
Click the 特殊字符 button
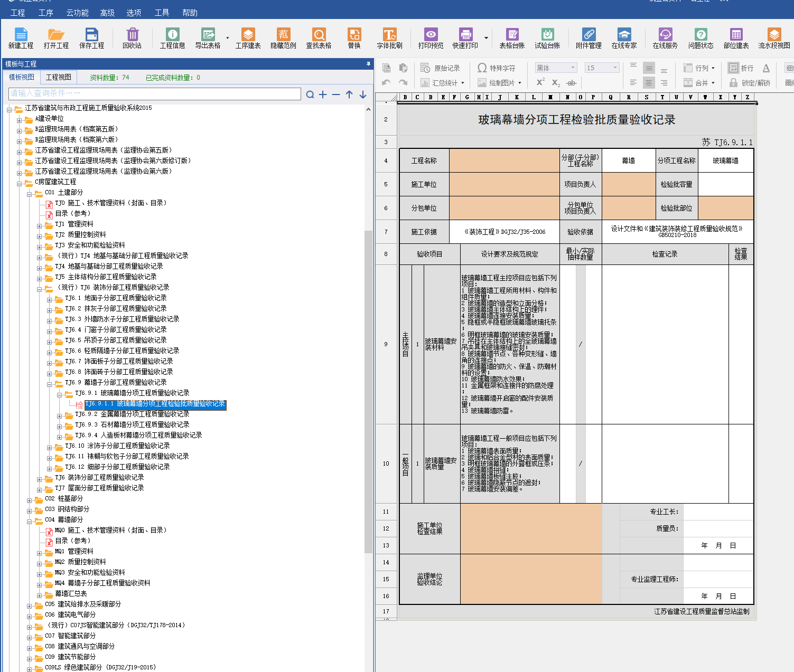(x=496, y=68)
